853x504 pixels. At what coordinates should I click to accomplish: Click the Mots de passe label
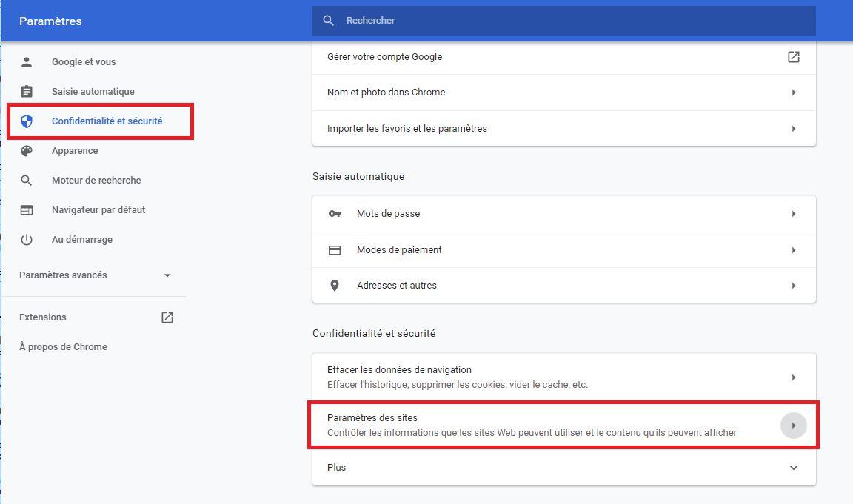pos(389,214)
